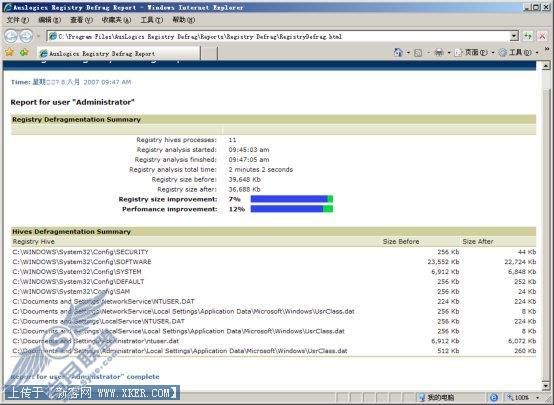Go back with the Back arrow button
Screen dimensions: 554x405
pyautogui.click(x=11, y=36)
